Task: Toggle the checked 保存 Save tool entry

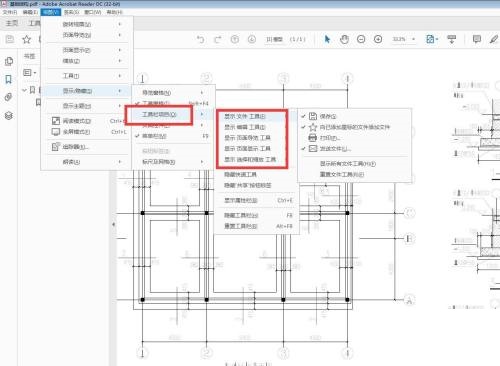Action: 354,116
